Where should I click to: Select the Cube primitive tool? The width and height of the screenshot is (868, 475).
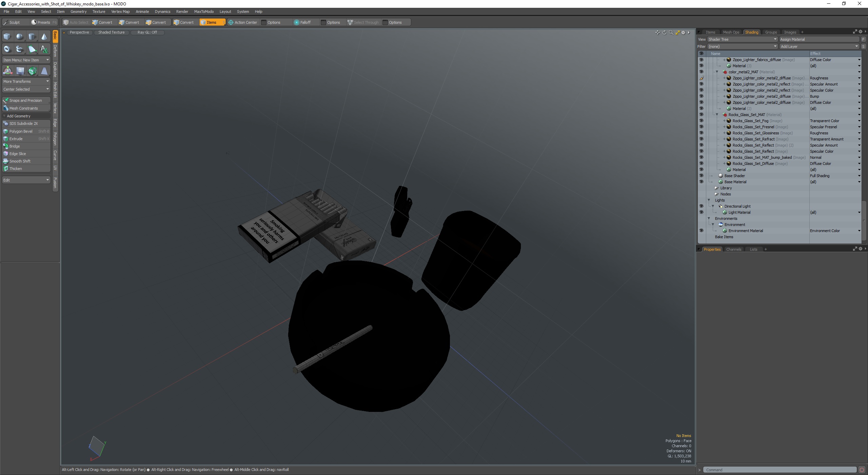tap(7, 36)
